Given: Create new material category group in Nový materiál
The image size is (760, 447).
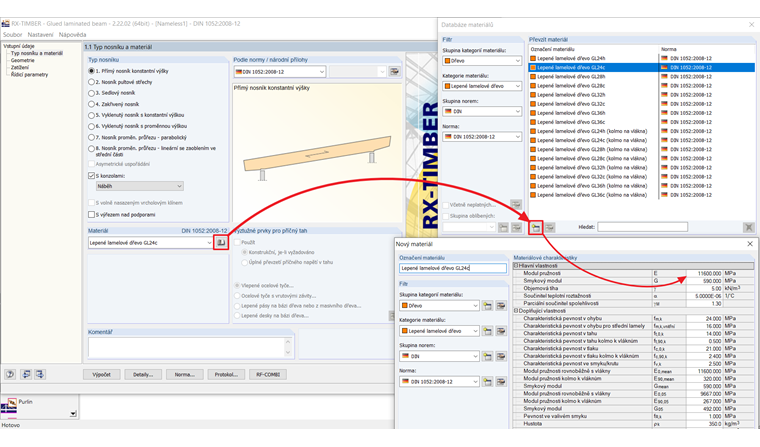Looking at the screenshot, I should click(487, 305).
